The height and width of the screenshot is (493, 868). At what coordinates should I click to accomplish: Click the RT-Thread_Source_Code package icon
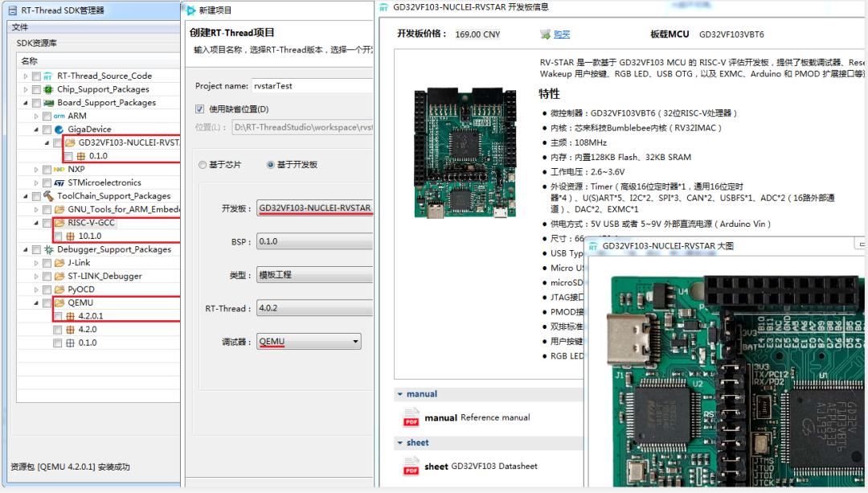click(48, 76)
